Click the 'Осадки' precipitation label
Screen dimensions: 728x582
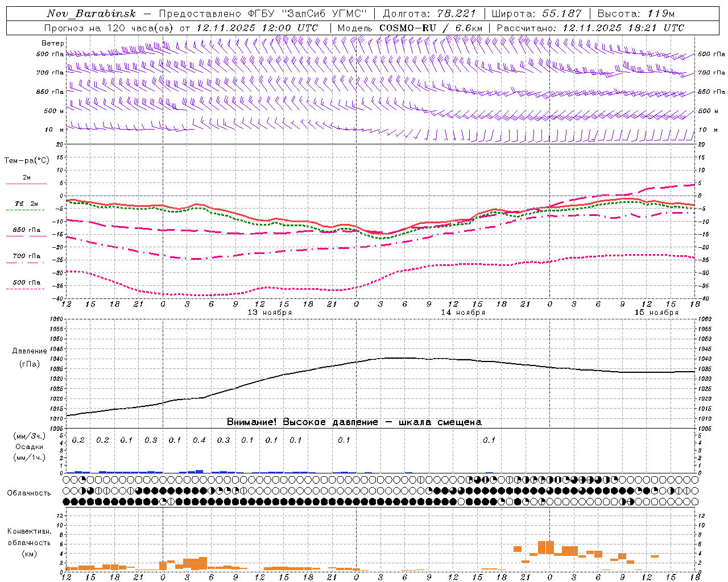[x=30, y=447]
